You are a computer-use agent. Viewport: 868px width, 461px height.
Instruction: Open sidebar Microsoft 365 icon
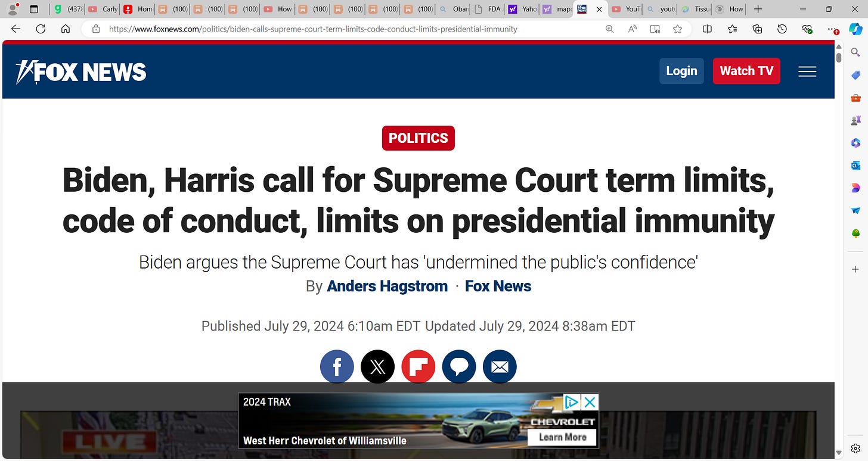point(855,143)
